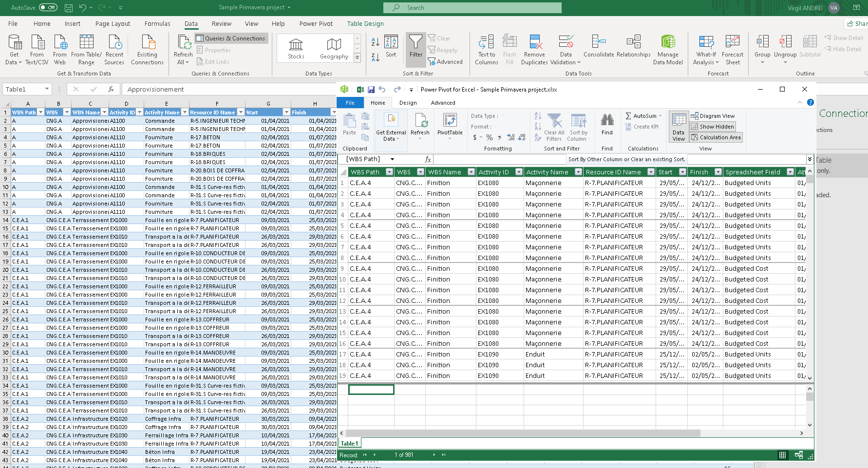Click the Remove Duplicates icon
Viewport: 868px width, 468px height.
(x=534, y=49)
